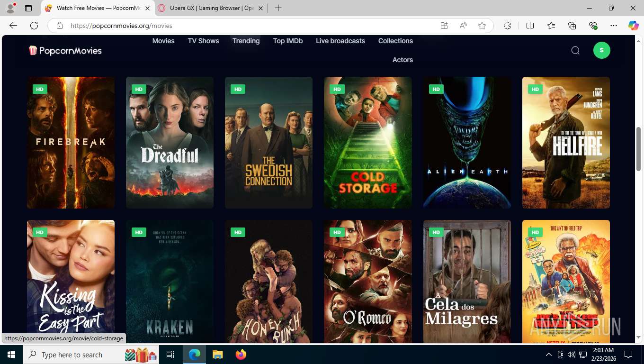Image resolution: width=644 pixels, height=364 pixels.
Task: Open Kissing is the Easy Part poster
Action: [71, 282]
